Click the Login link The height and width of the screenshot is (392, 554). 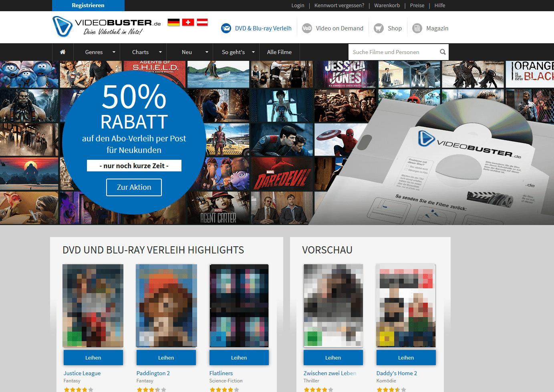(298, 5)
